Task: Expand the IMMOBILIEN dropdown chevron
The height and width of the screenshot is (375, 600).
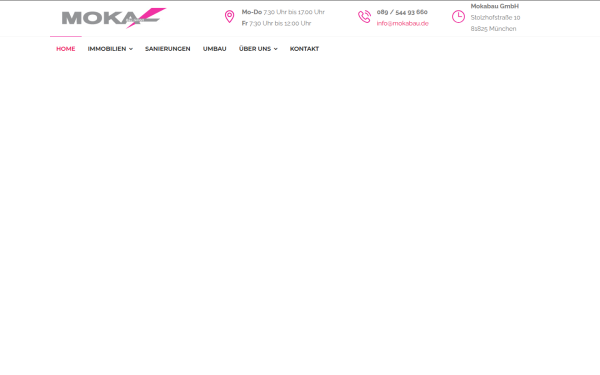Action: click(131, 49)
